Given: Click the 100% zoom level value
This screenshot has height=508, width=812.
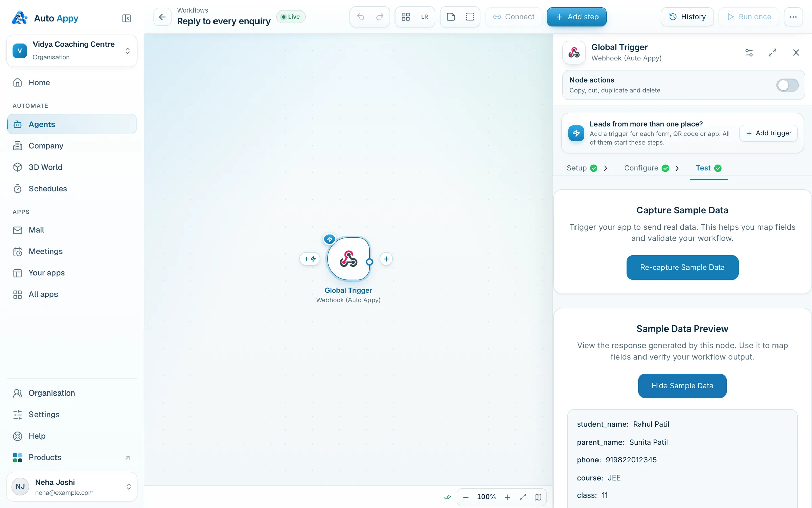Looking at the screenshot, I should (486, 497).
